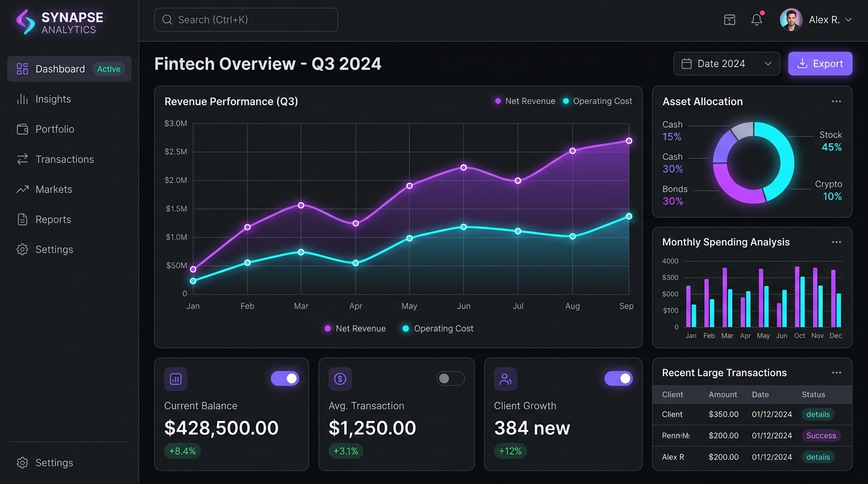Viewport: 868px width, 484px height.
Task: Click the Fintech Overview - Q3 2024 heading
Action: click(268, 64)
